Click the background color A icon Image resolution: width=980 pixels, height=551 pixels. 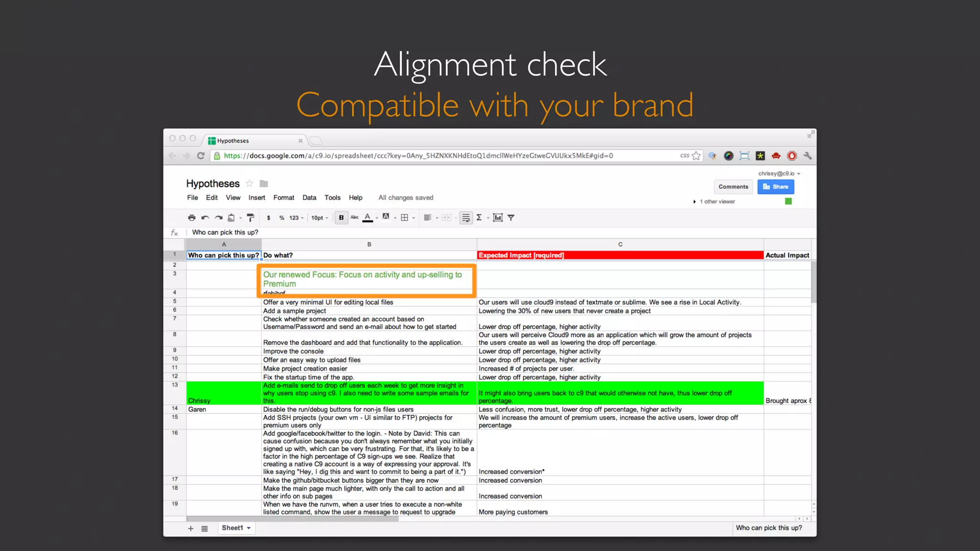coord(386,217)
